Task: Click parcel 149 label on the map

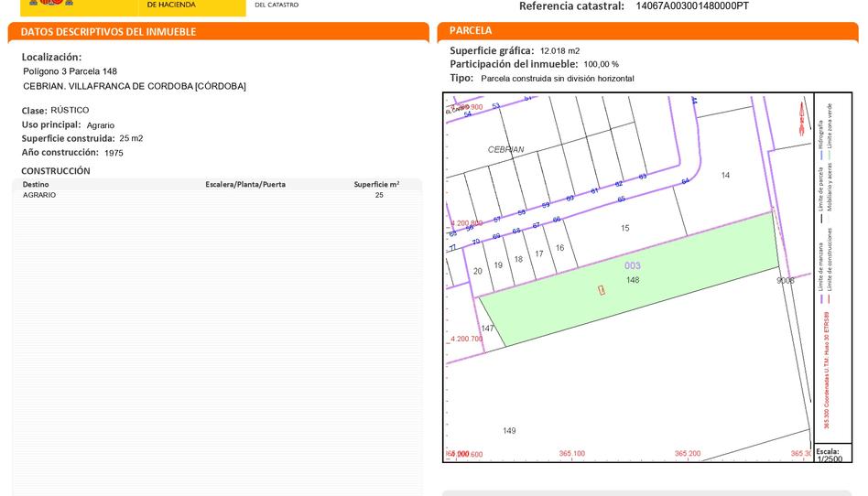Action: pos(509,431)
